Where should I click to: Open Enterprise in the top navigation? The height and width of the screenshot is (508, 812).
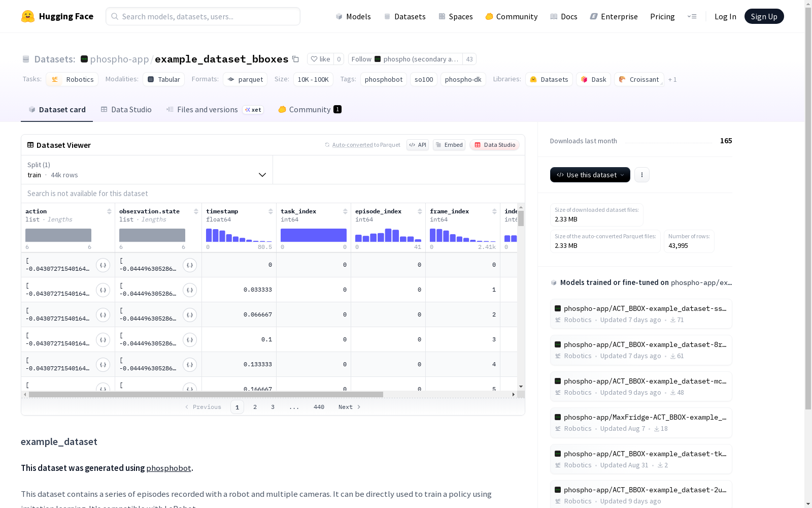pos(614,16)
